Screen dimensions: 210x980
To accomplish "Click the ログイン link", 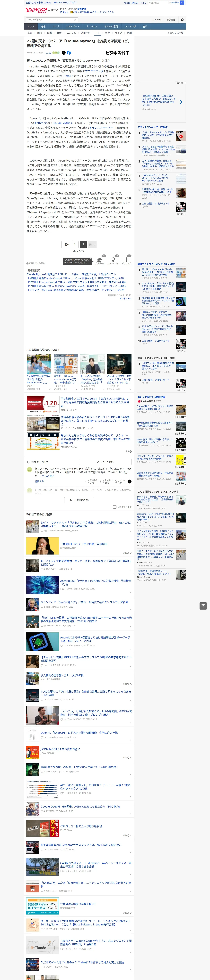I will pyautogui.click(x=64, y=12).
